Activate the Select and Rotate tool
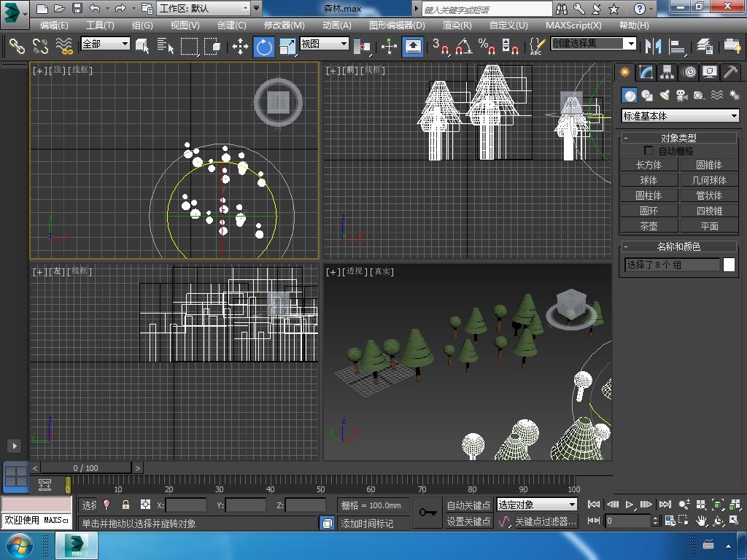 [264, 47]
